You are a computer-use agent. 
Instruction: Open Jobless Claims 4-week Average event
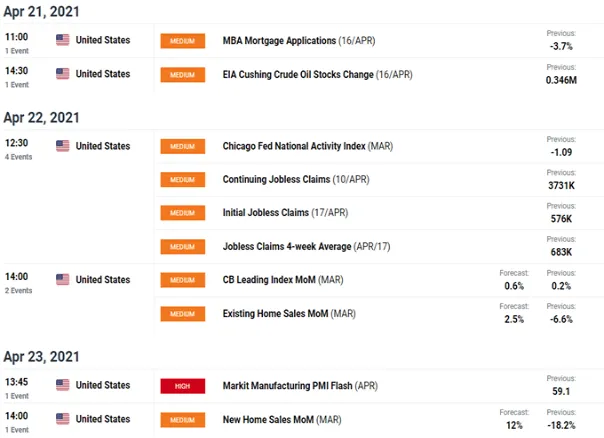[x=306, y=247]
